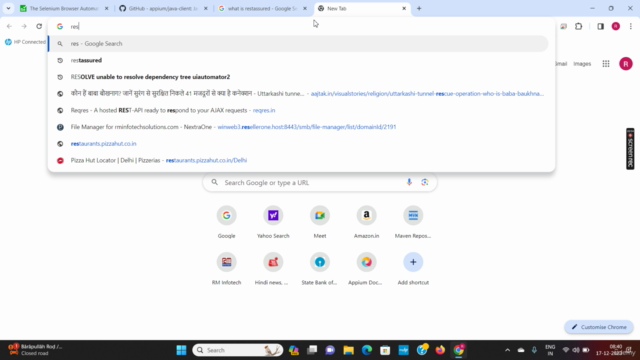Image resolution: width=640 pixels, height=360 pixels.
Task: Open the Google apps grid
Action: (x=606, y=64)
